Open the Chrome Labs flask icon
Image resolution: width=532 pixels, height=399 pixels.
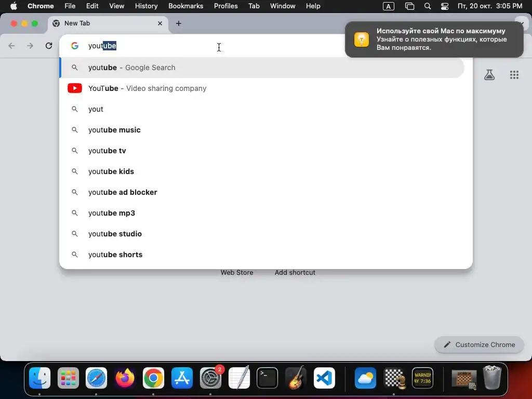pyautogui.click(x=489, y=75)
